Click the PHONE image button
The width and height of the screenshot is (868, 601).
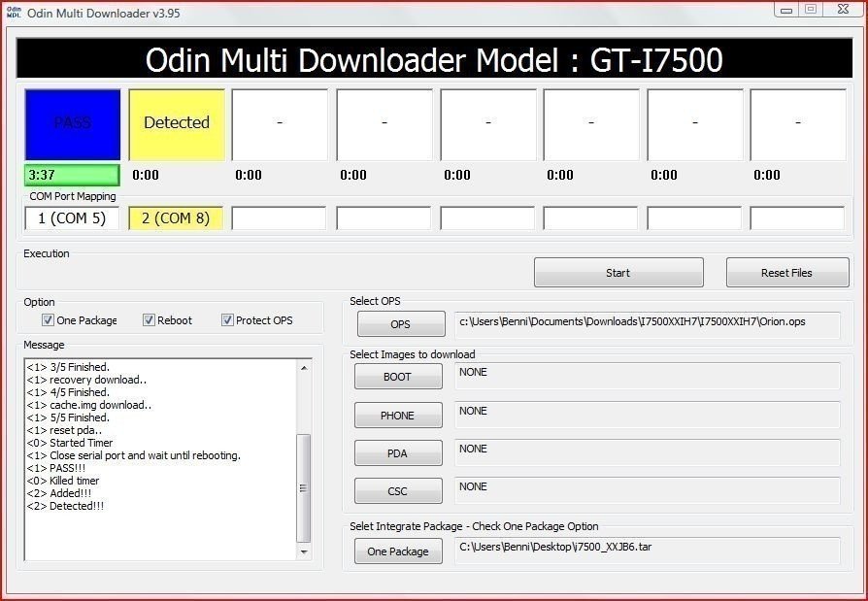pyautogui.click(x=398, y=415)
